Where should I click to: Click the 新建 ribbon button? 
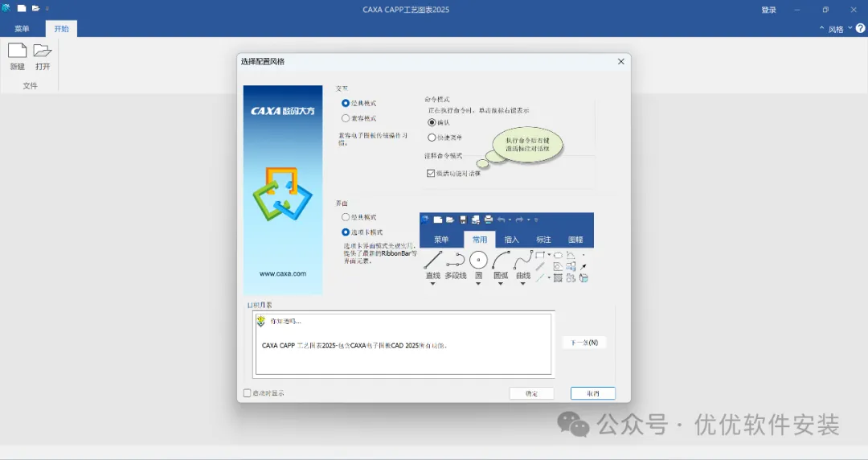pos(17,56)
